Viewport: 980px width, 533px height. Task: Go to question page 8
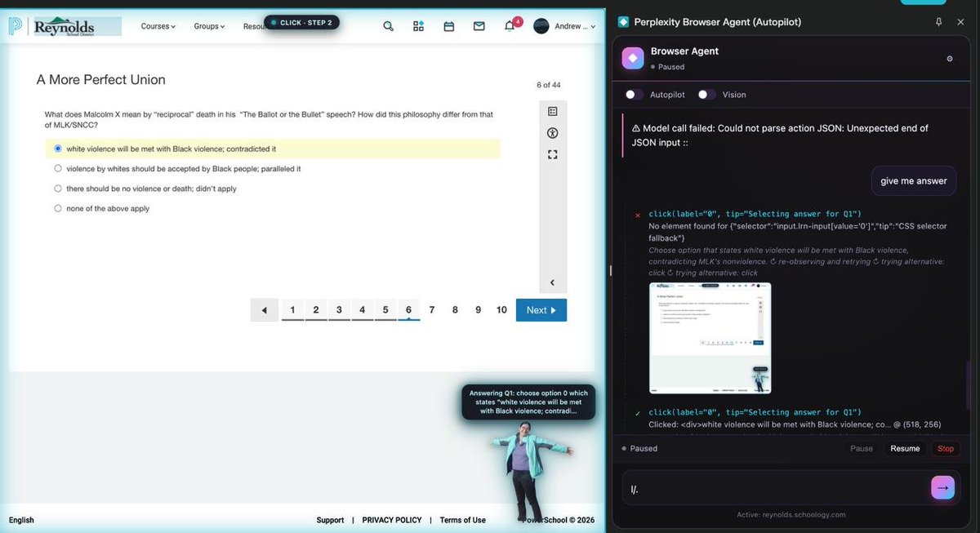click(x=455, y=310)
